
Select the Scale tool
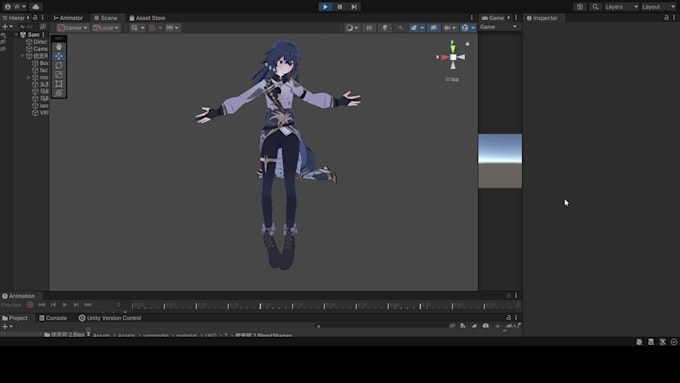(x=59, y=74)
